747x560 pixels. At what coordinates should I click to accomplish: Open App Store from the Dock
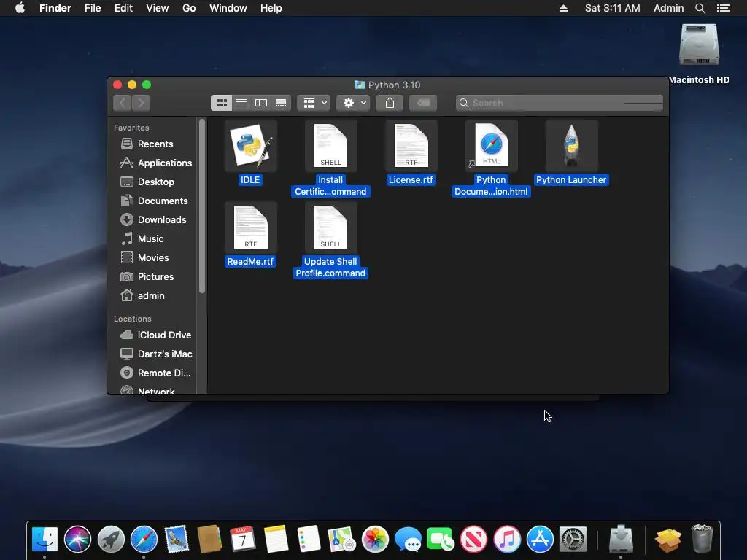click(x=540, y=540)
